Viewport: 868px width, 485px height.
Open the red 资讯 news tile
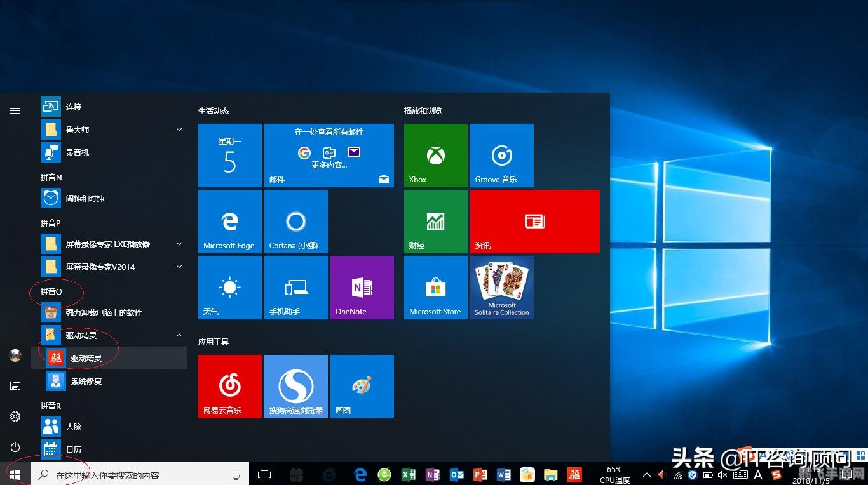click(535, 222)
